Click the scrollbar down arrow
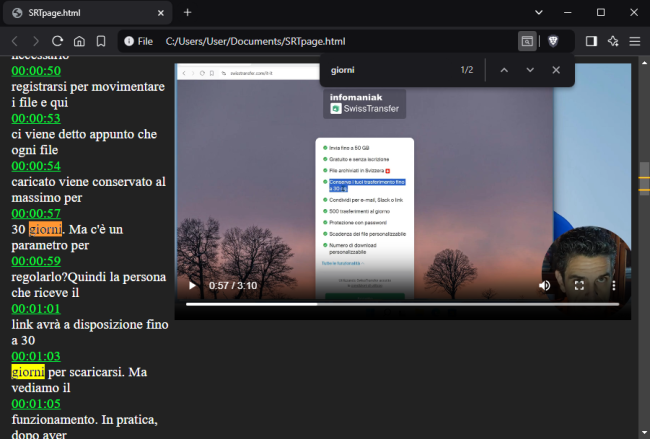 [644, 434]
